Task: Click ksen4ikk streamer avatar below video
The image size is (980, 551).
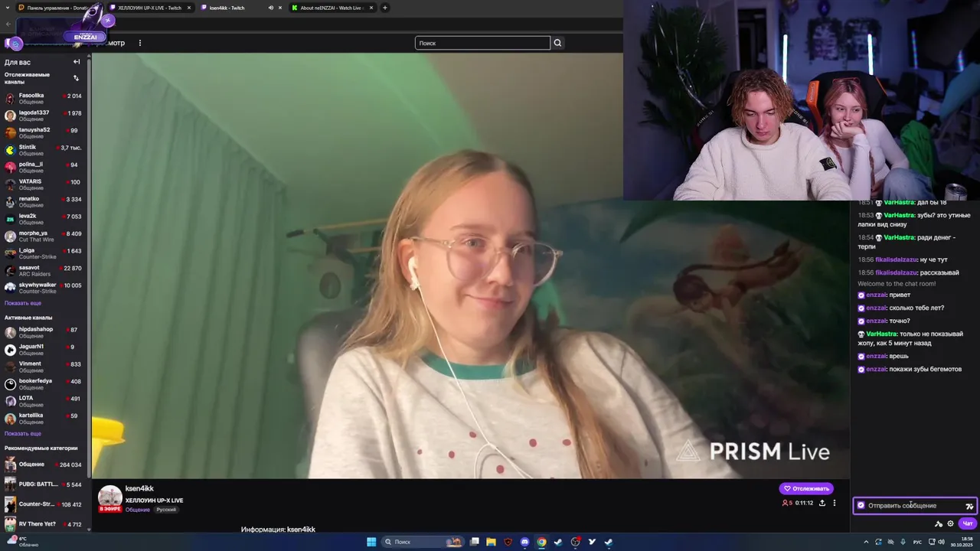Action: 110,497
